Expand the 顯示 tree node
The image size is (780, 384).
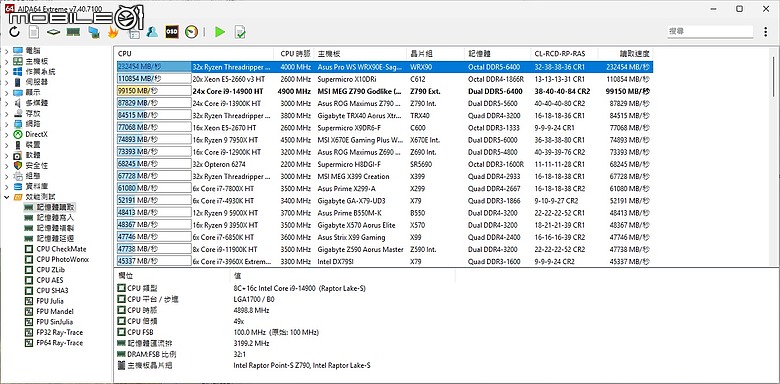(x=6, y=93)
